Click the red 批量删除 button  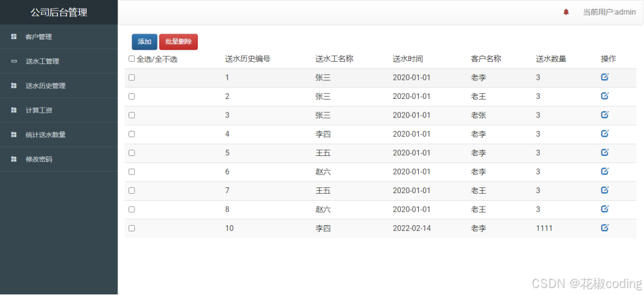tap(178, 42)
